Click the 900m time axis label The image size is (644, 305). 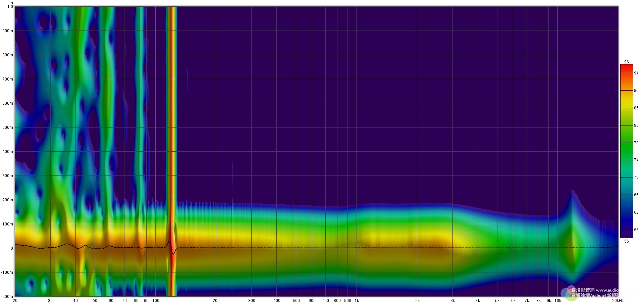click(8, 31)
